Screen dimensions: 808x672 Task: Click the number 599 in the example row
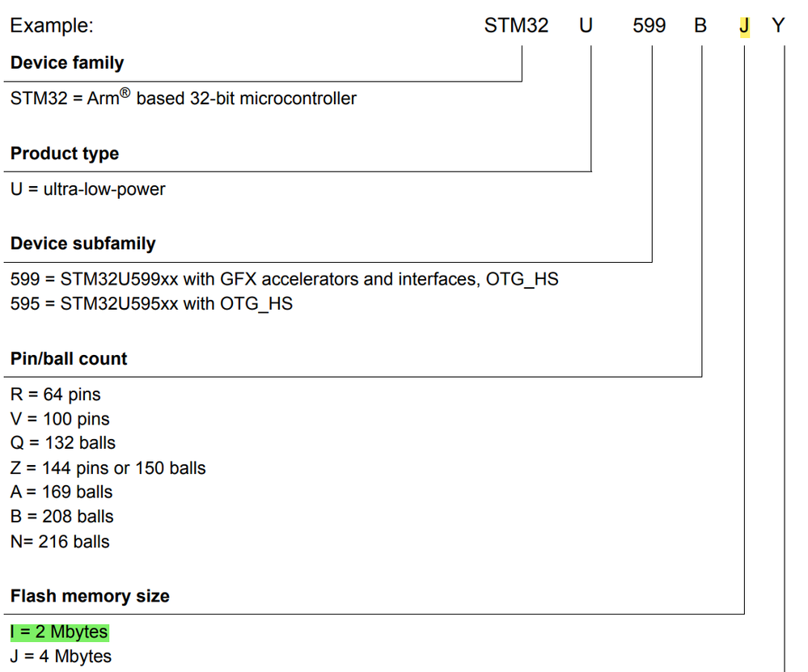tap(649, 25)
